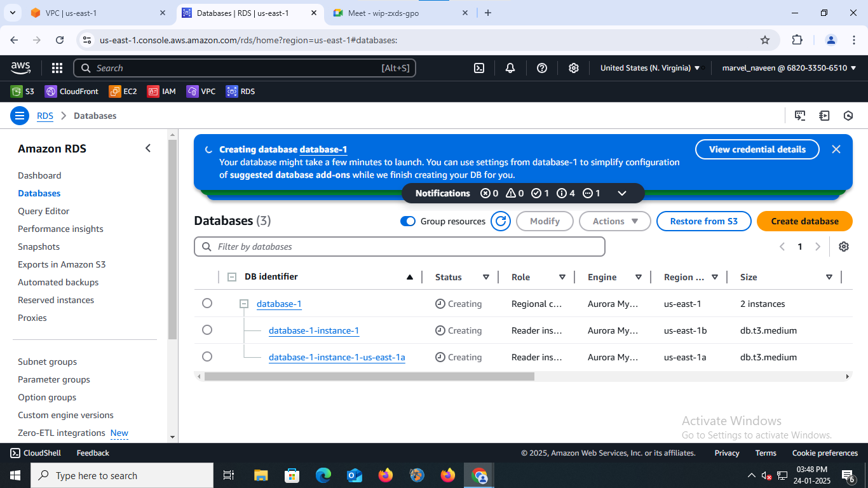Select the database-1 cluster radio button
Screen dimensions: 868x488
(x=207, y=304)
